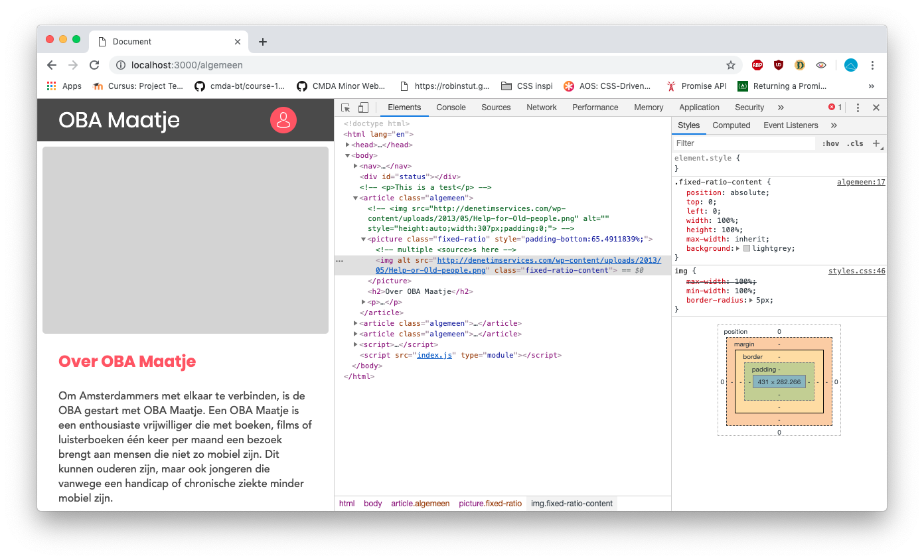Screen dimensions: 924x560
Task: Switch to the Sources tab
Action: point(496,107)
